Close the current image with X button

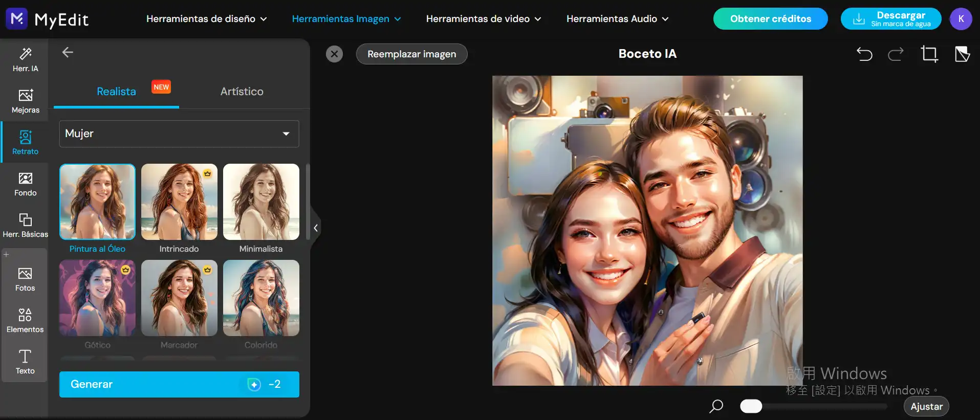(334, 54)
